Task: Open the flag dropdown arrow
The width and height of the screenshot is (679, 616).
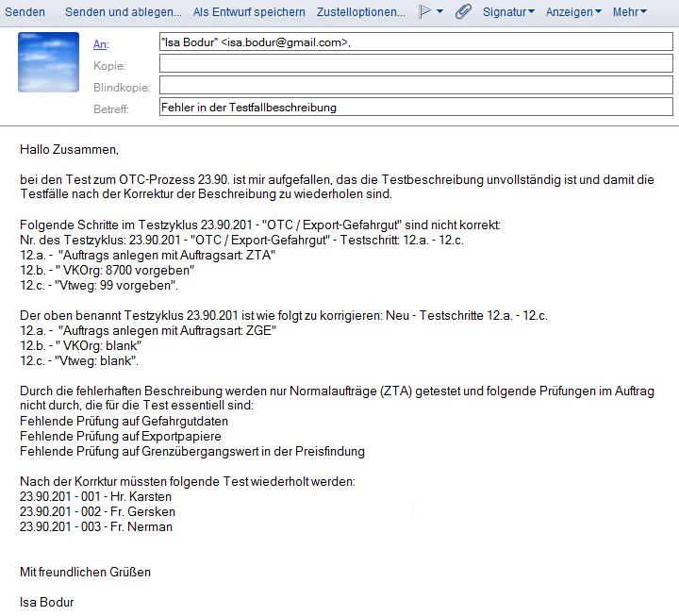Action: pyautogui.click(x=440, y=11)
